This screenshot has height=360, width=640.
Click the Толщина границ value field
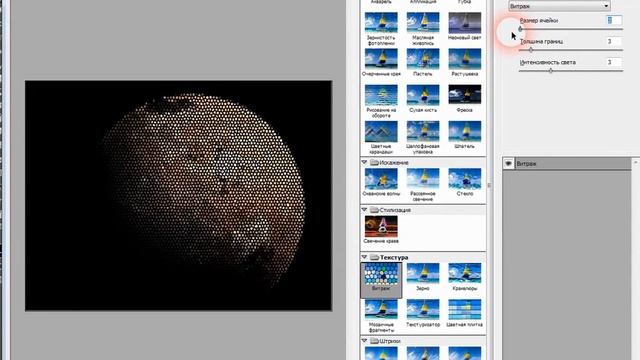coord(614,41)
